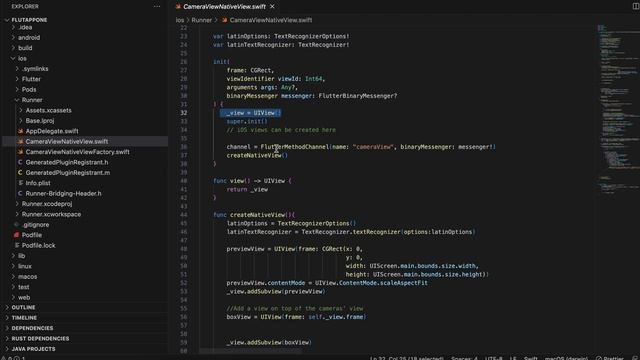Select CameraViewNativeView.swift in explorer

[67, 142]
